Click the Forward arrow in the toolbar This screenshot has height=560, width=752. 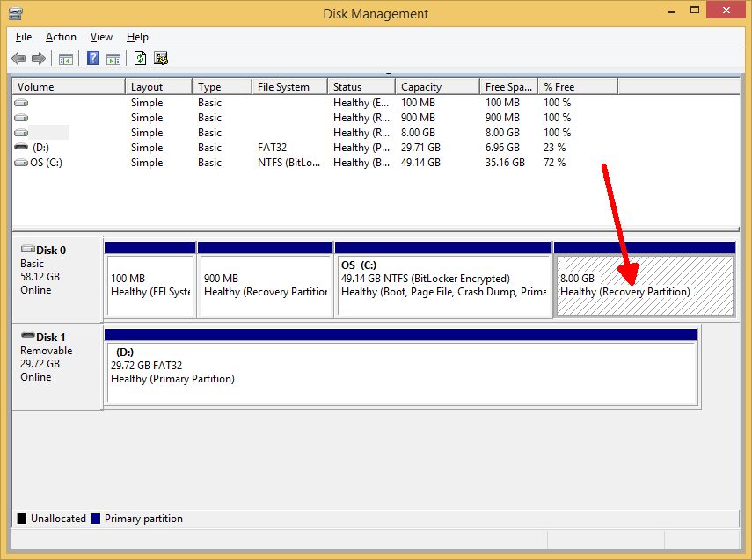39,59
